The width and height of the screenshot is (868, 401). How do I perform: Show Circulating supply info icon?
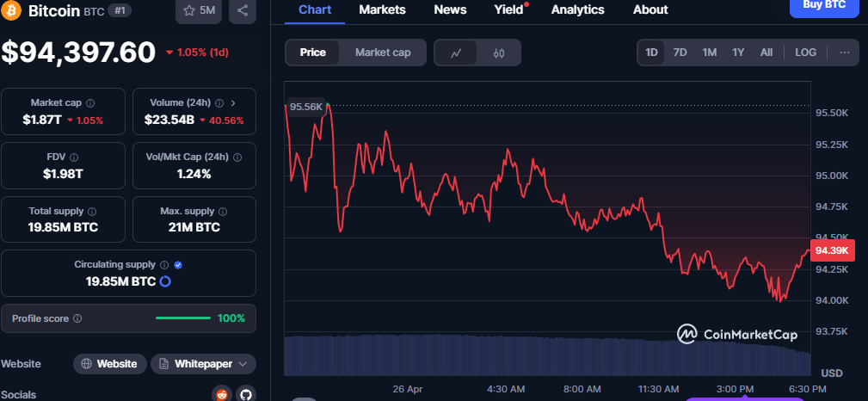pos(164,265)
